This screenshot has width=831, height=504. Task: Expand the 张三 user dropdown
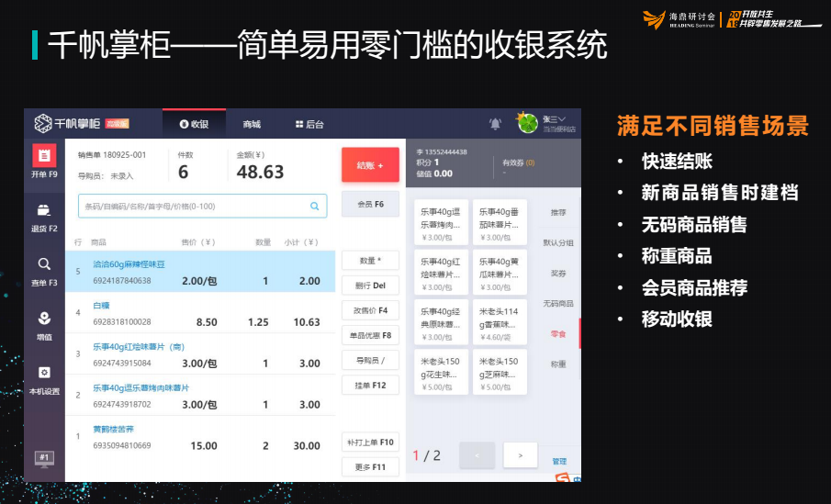[554, 119]
